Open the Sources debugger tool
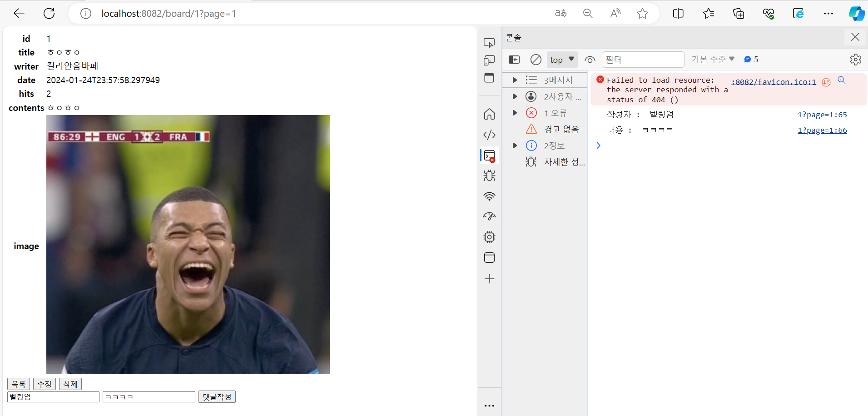 pyautogui.click(x=489, y=175)
